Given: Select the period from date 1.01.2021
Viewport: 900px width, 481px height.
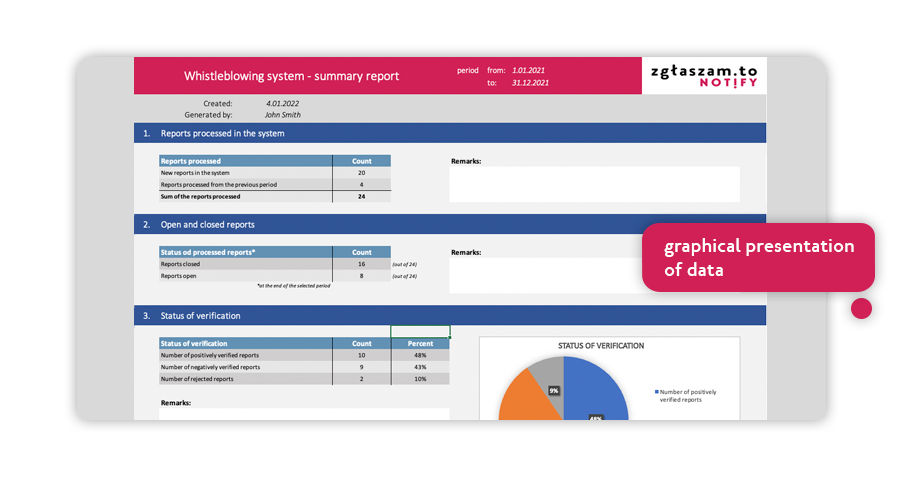Looking at the screenshot, I should [529, 71].
